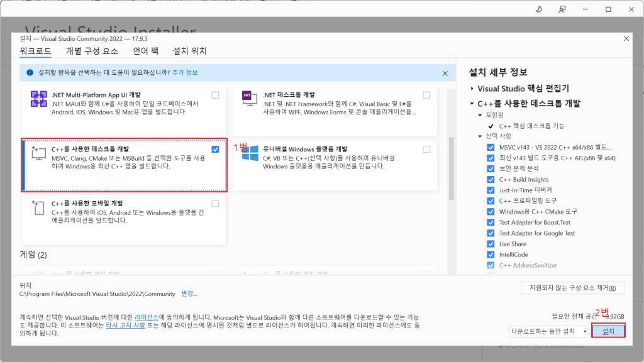Click 지원되지 않는 구성 요소 제거 button
Viewport: 644px width, 362px height.
[x=572, y=288]
